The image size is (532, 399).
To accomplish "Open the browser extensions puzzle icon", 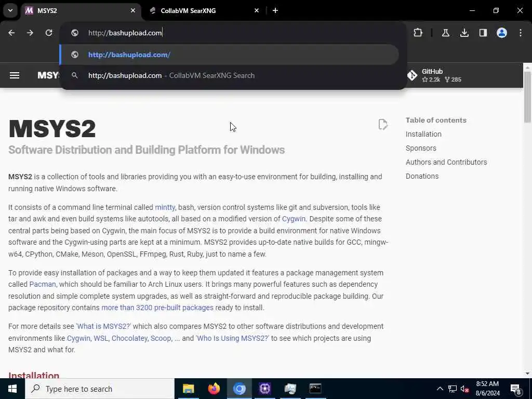I will tap(418, 33).
